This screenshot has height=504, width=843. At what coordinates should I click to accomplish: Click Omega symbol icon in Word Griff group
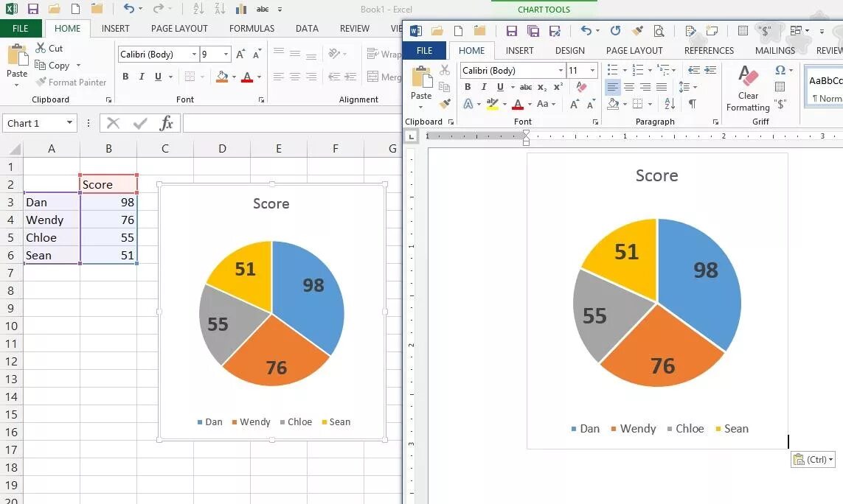(780, 70)
